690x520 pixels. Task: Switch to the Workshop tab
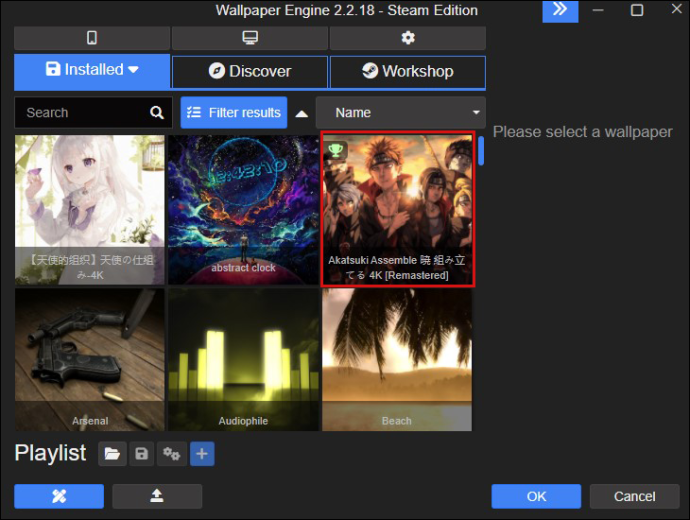pyautogui.click(x=408, y=72)
